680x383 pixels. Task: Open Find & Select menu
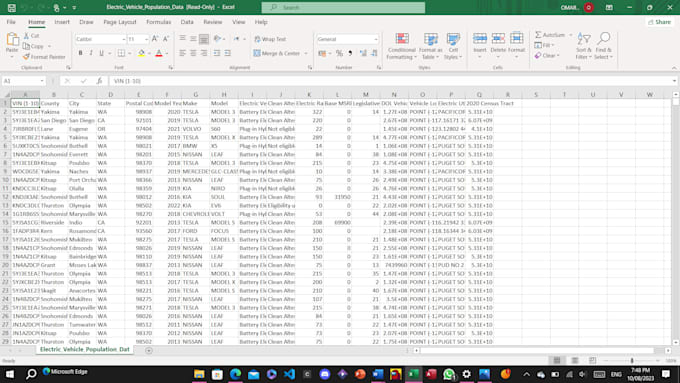(x=603, y=46)
